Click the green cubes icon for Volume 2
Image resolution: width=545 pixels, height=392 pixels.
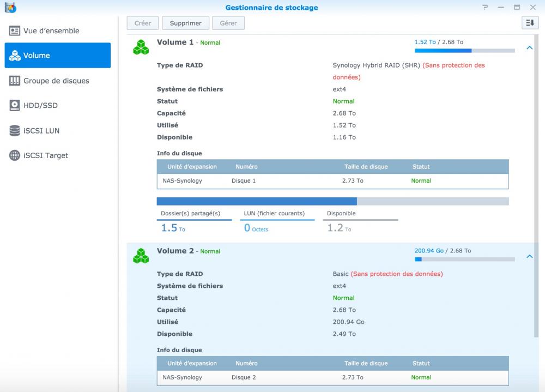pos(141,256)
